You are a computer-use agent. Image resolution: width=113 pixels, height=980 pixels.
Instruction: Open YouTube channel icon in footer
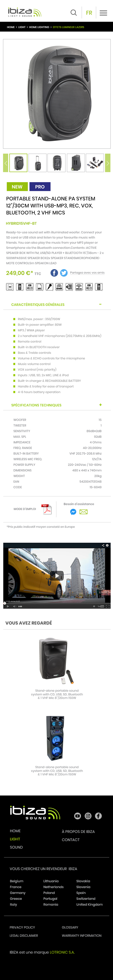tap(78, 816)
